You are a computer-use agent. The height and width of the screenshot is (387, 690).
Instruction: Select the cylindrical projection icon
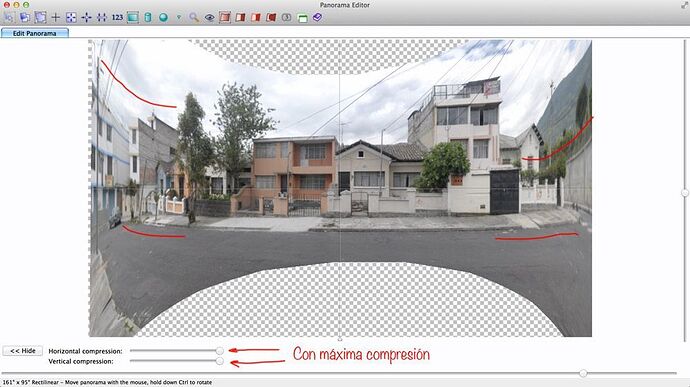(x=148, y=18)
